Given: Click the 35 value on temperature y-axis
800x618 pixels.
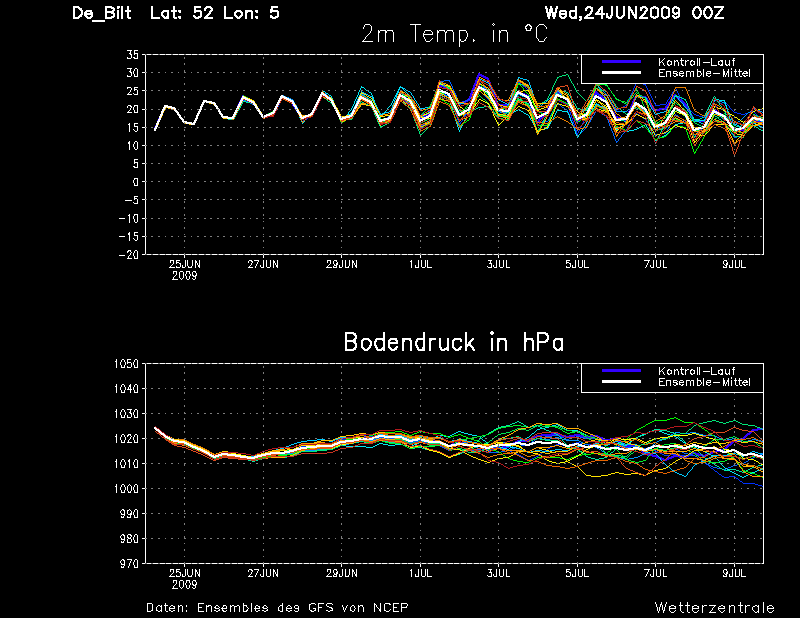Looking at the screenshot, I should 132,55.
